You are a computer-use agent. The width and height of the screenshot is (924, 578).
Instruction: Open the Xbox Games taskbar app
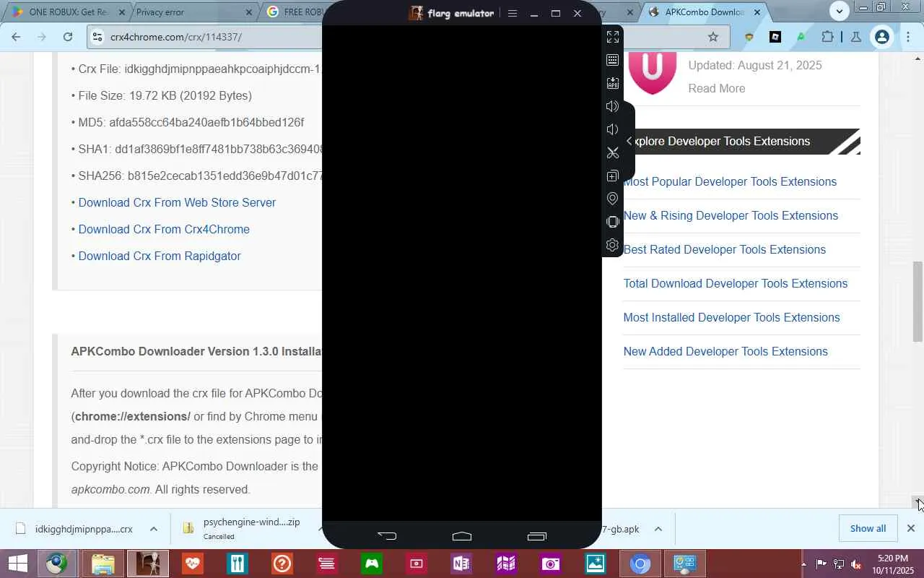point(372,564)
